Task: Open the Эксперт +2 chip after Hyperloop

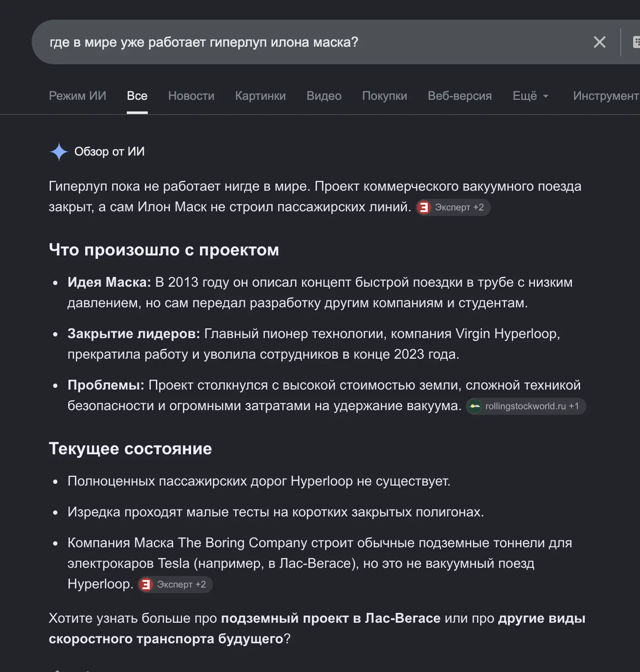Action: point(175,585)
